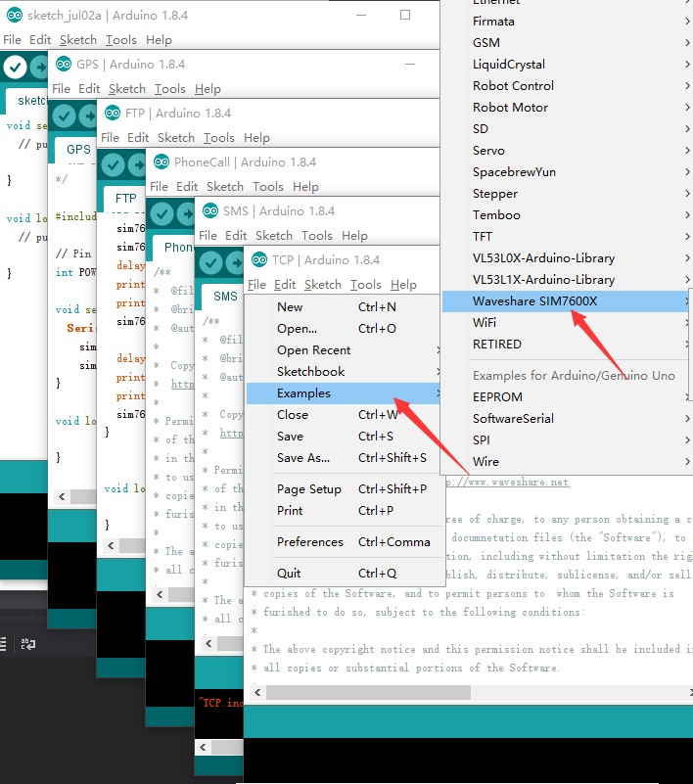Expand LiquidCrystal examples submenu
The height and width of the screenshot is (784, 693).
click(567, 64)
